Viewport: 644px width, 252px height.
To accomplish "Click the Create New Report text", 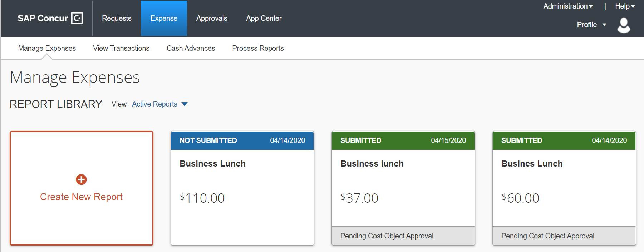I will (81, 197).
